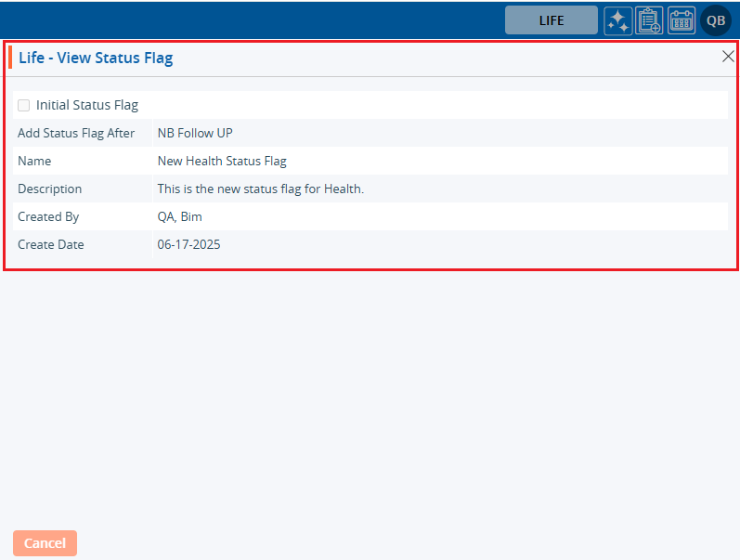Screen dimensions: 740x560
Task: Click the sparkle AI assistant icon
Action: point(617,20)
